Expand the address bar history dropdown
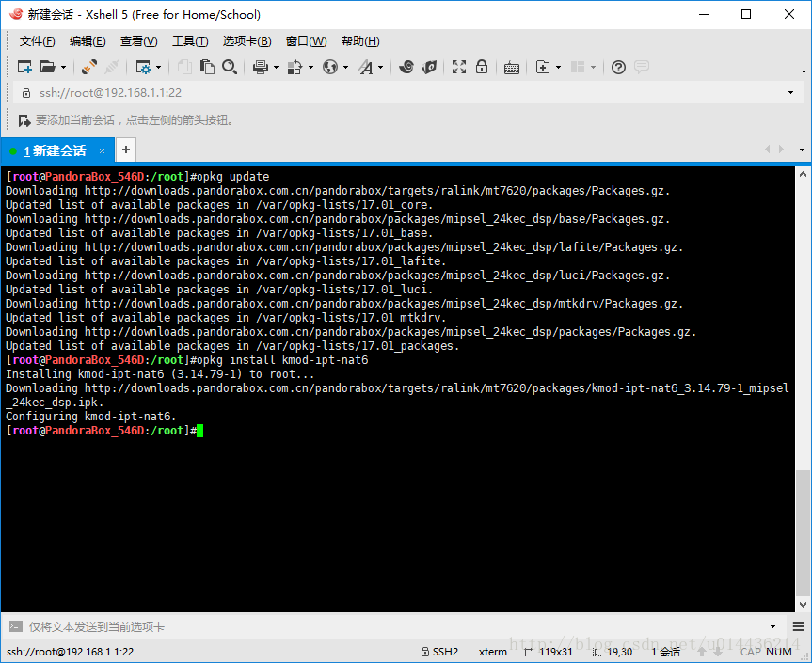The height and width of the screenshot is (663, 812). pos(790,93)
